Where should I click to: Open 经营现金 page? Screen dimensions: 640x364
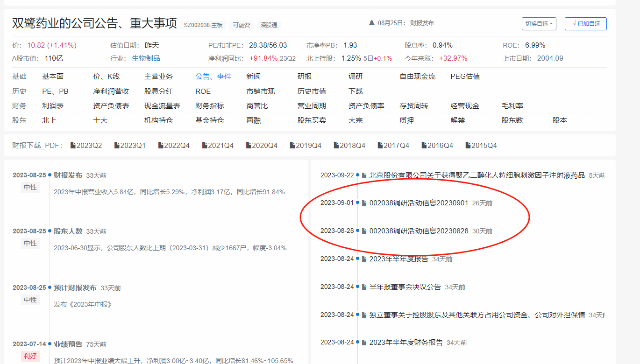465,106
